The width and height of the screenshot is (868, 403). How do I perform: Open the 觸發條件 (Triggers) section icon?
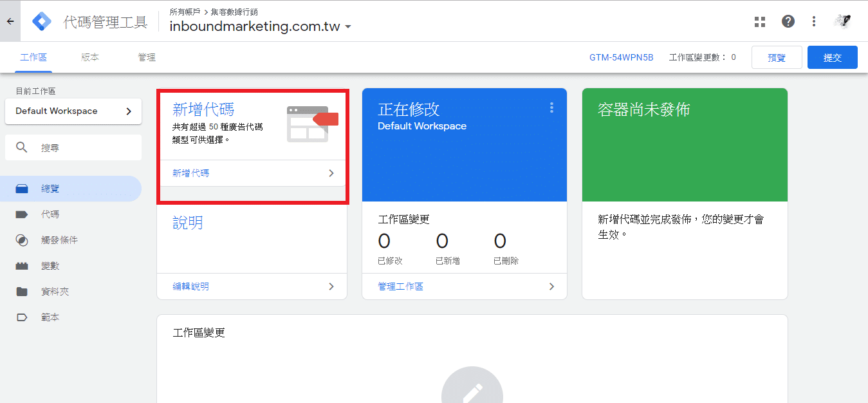tap(21, 239)
